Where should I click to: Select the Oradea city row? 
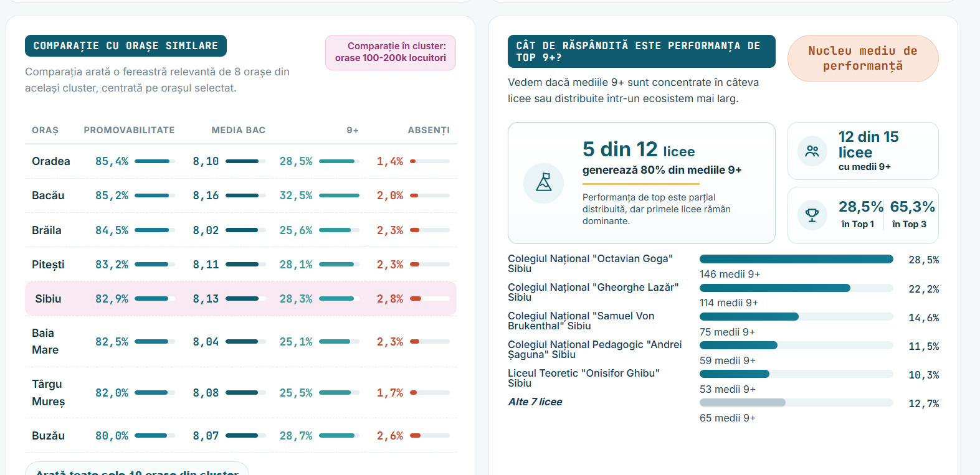240,161
